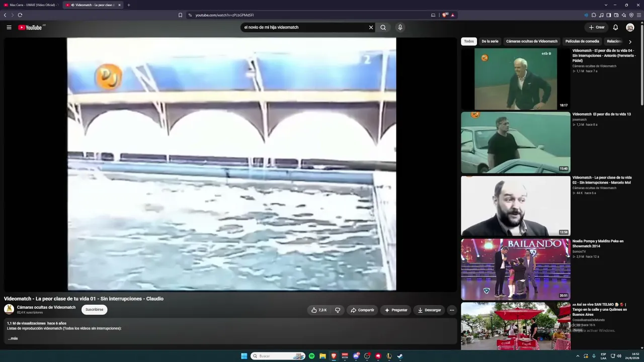Download the video with Descargar
This screenshot has width=644, height=362.
pos(429,310)
